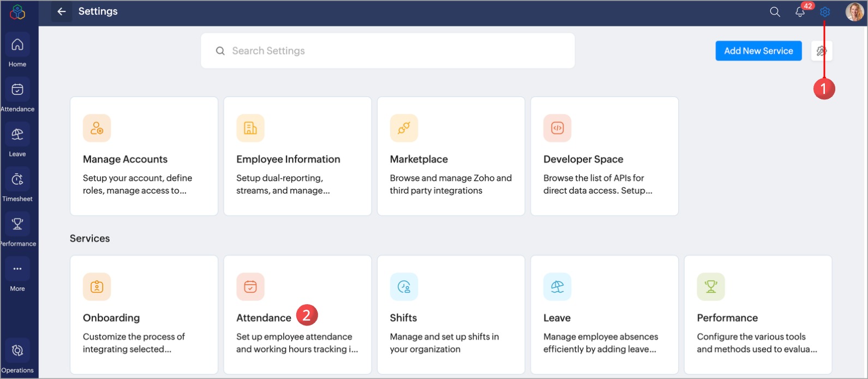
Task: Click the Add New Service button
Action: point(758,51)
